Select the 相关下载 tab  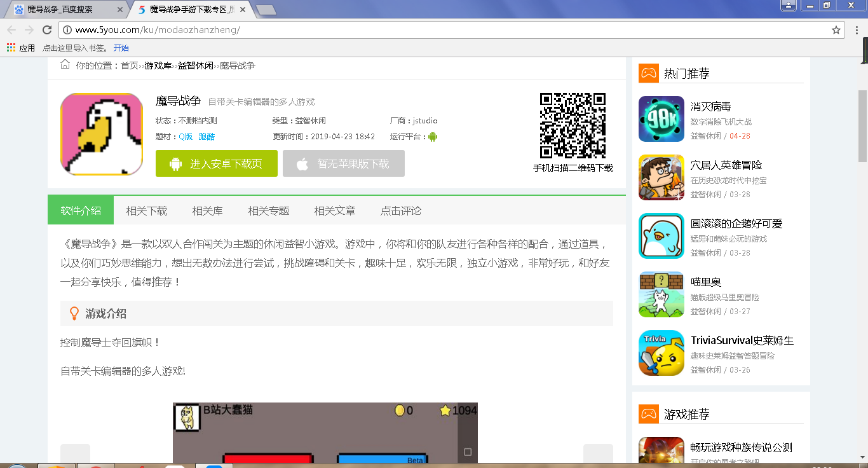coord(147,210)
